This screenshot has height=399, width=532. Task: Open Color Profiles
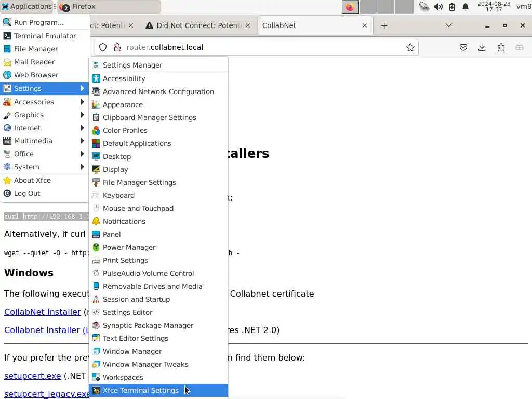tap(158, 130)
